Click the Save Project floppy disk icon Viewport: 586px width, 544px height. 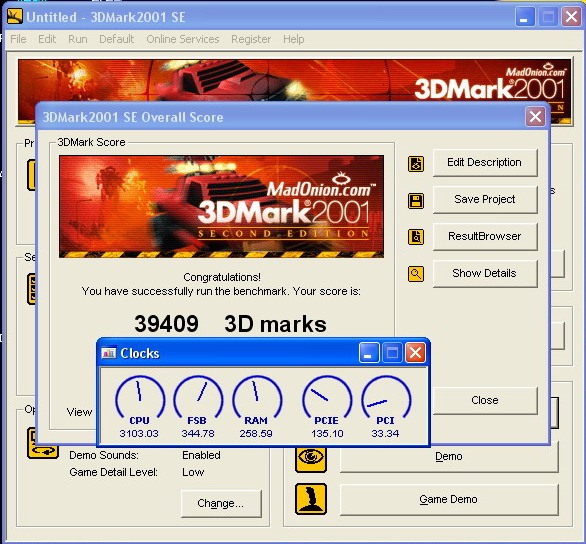coord(416,201)
